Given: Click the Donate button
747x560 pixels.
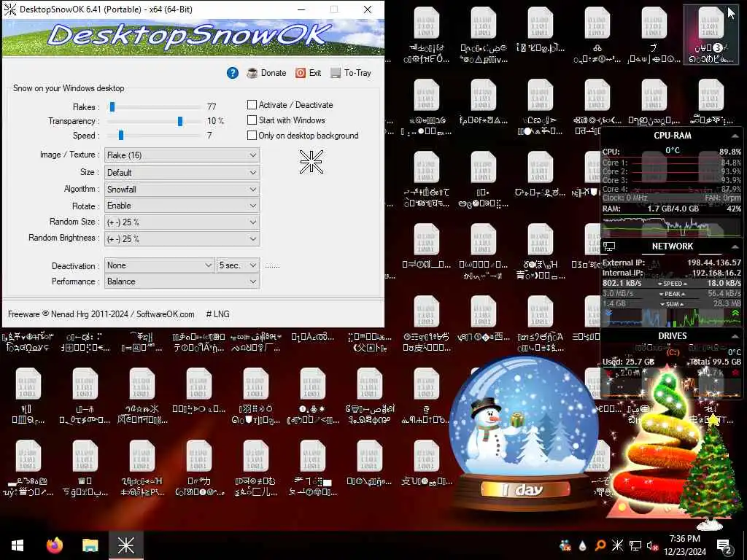Looking at the screenshot, I should click(x=267, y=73).
